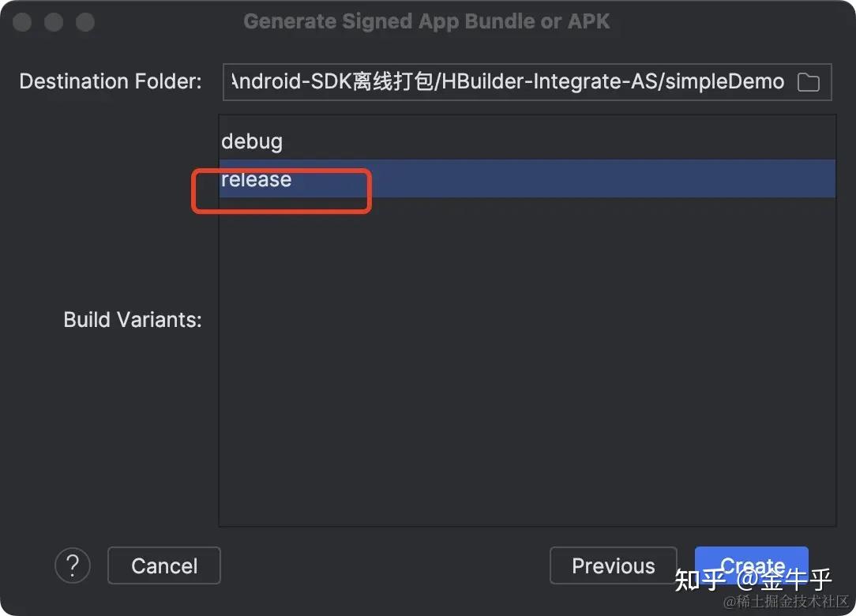This screenshot has width=856, height=616.
Task: Close the Generate Signed APK dialog
Action: (x=22, y=22)
